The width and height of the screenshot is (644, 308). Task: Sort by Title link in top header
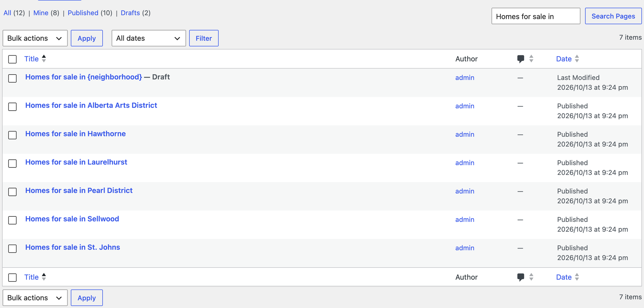[x=32, y=59]
